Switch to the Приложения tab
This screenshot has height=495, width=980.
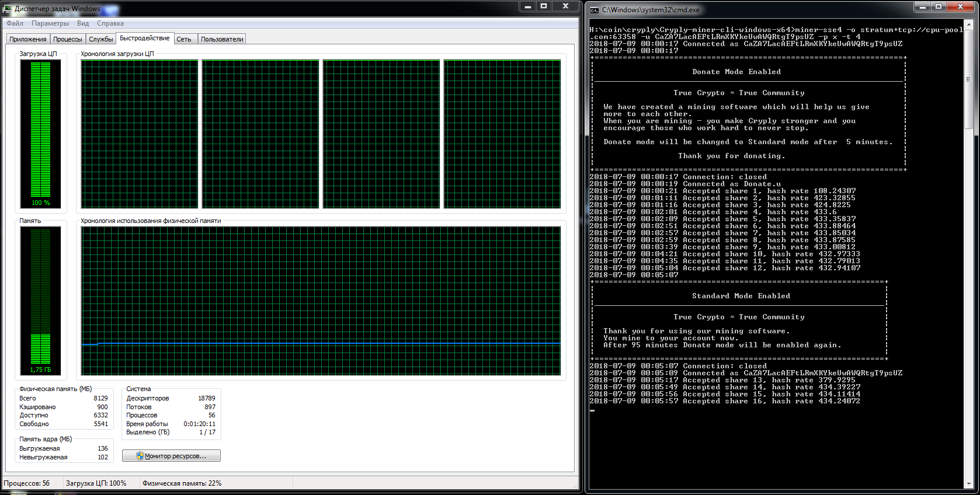point(28,39)
